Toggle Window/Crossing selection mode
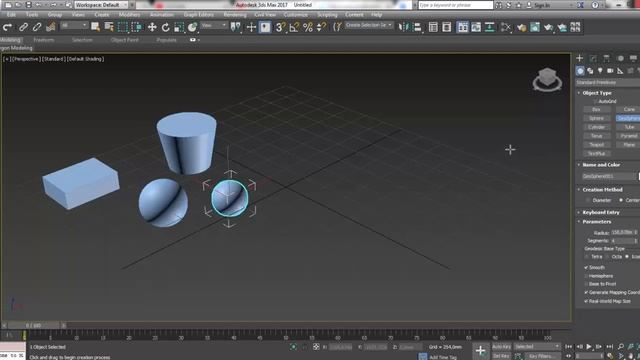Screen dimensions: 640x360 (x=136, y=27)
